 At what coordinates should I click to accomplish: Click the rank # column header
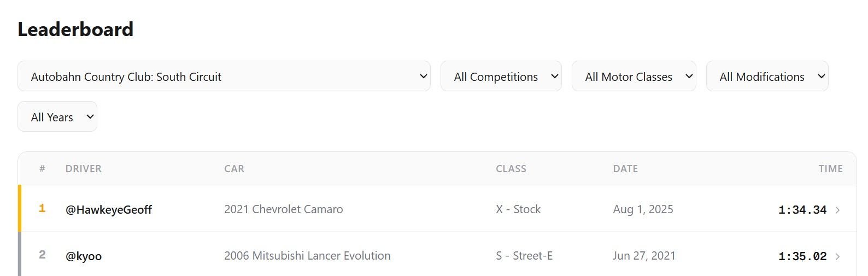point(42,169)
